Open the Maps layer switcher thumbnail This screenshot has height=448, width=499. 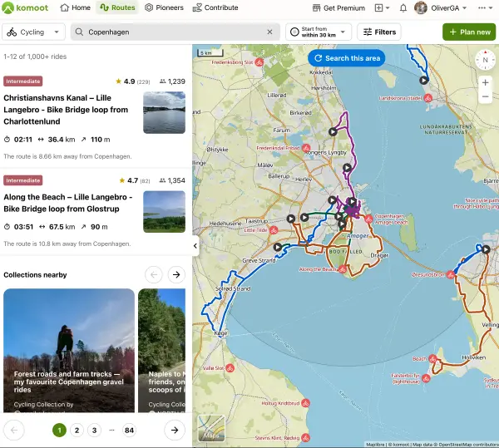pos(211,428)
